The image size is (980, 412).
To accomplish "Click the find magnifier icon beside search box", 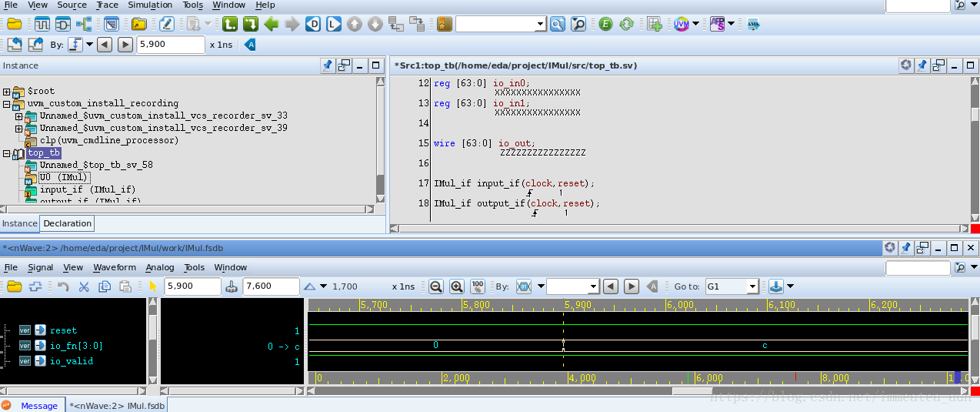I will [557, 24].
